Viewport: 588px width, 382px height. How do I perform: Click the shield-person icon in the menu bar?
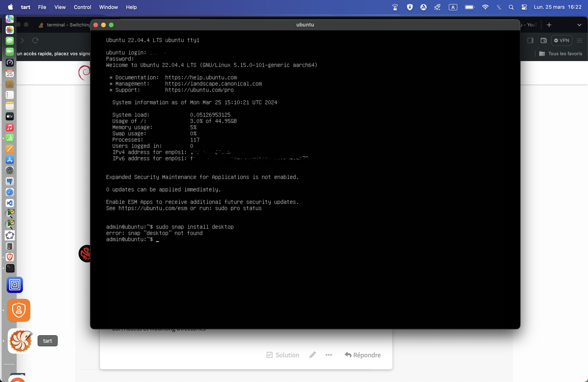coord(410,7)
